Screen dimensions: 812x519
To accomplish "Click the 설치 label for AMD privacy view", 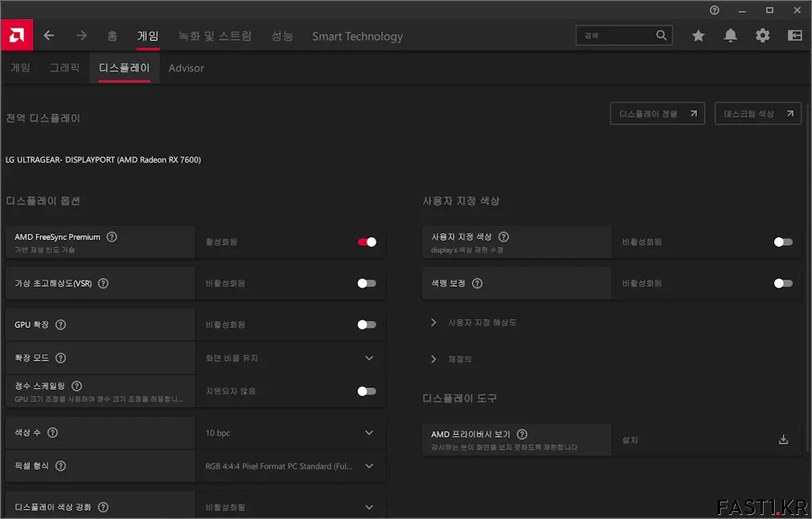I will point(630,440).
